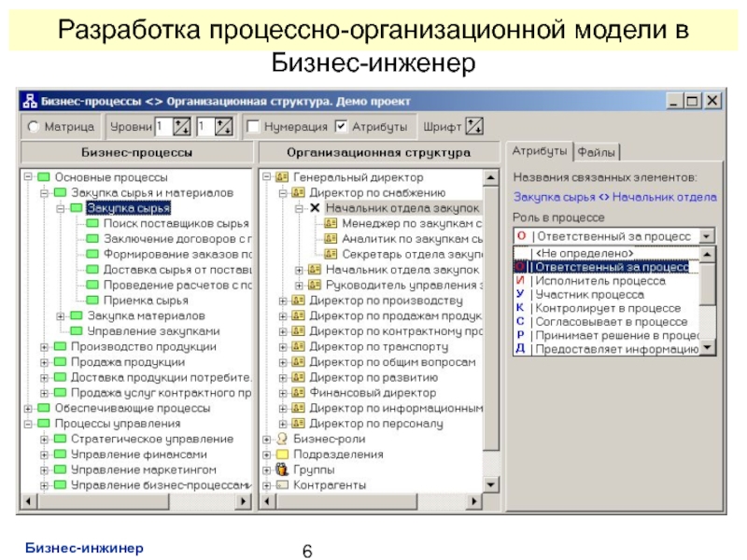Select Директор по развитию tree row
This screenshot has height=560, width=747.
[x=373, y=378]
